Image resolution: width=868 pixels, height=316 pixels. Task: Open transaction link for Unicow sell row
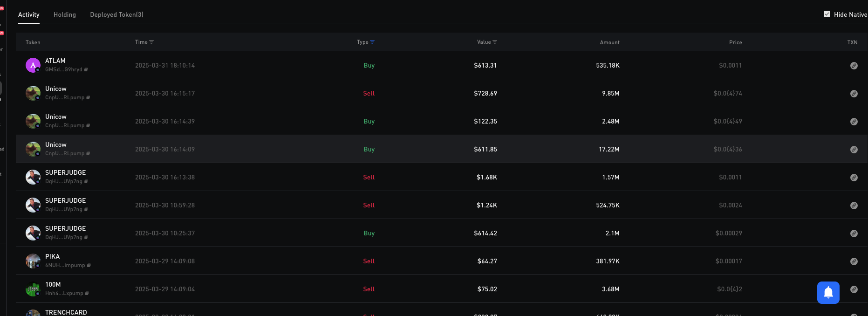point(854,94)
